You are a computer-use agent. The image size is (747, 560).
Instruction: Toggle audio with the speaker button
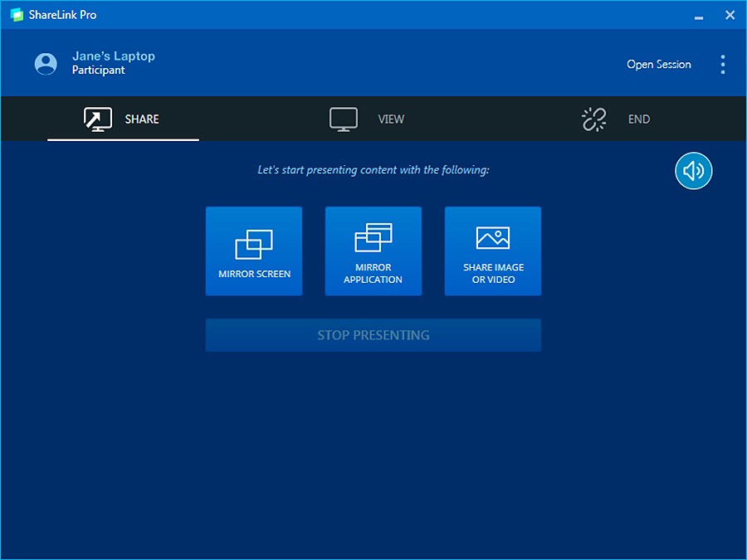tap(693, 171)
